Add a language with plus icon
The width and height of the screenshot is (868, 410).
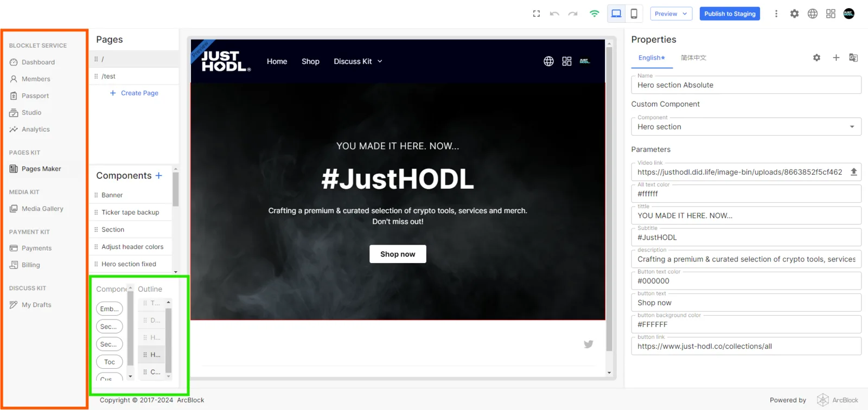click(x=836, y=57)
